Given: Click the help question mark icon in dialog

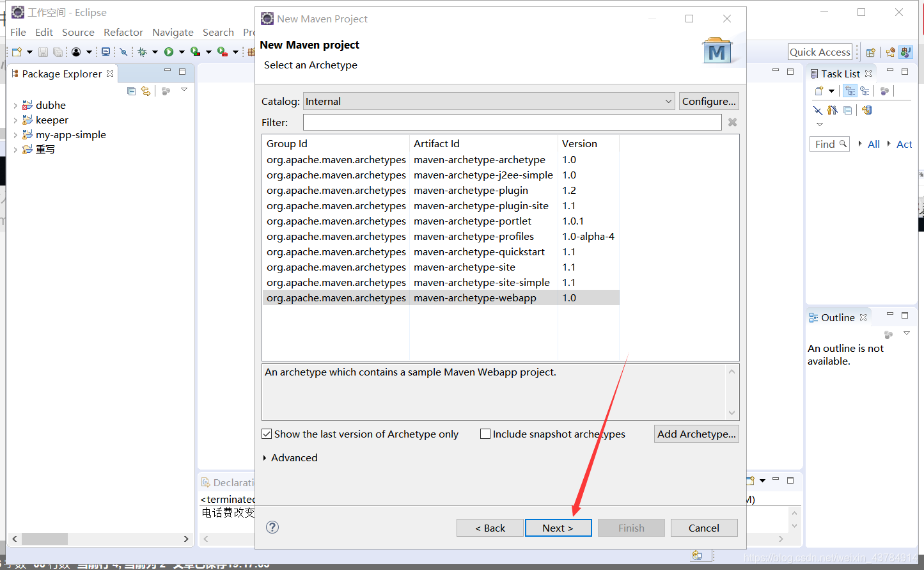Looking at the screenshot, I should pos(272,527).
